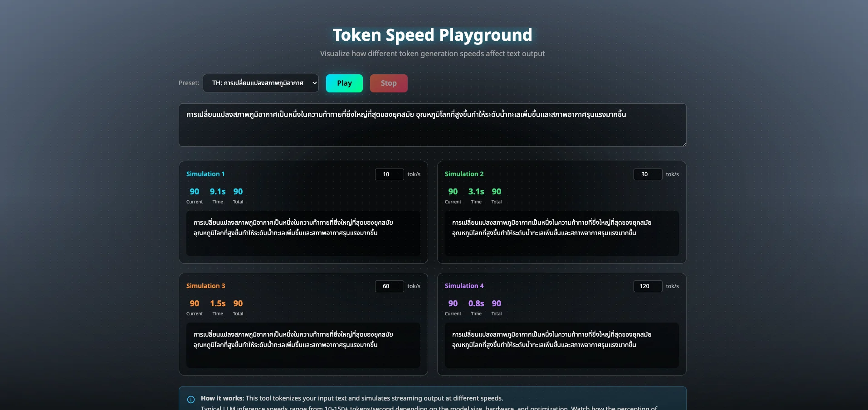Edit Simulation 2 tok/s speed field

[x=648, y=174]
